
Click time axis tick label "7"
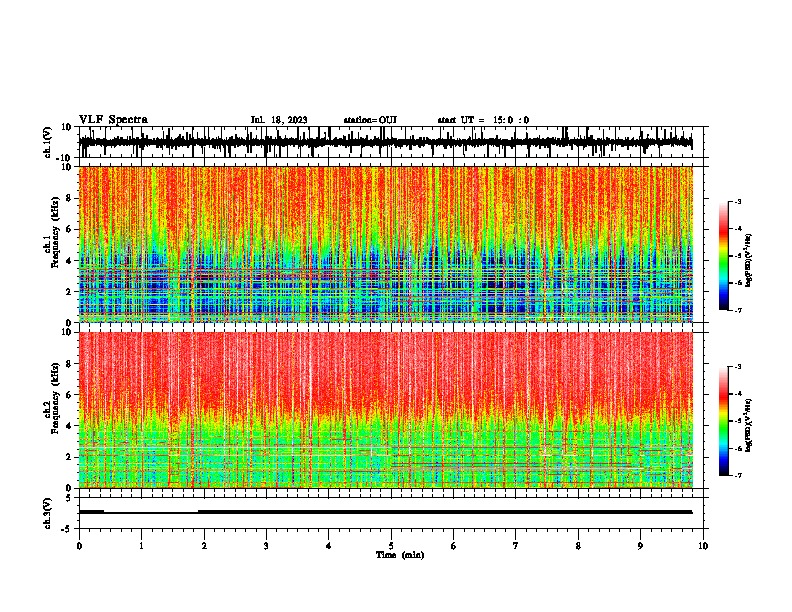coord(516,546)
